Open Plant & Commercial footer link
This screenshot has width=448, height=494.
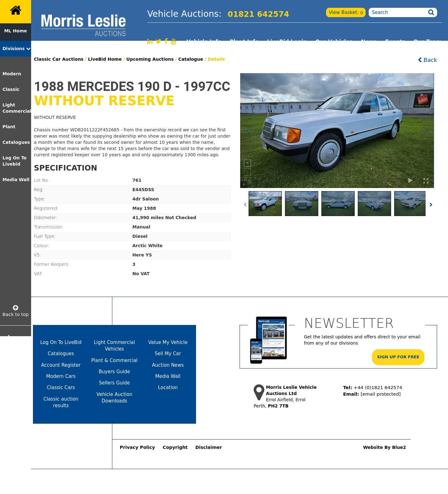coord(114,360)
